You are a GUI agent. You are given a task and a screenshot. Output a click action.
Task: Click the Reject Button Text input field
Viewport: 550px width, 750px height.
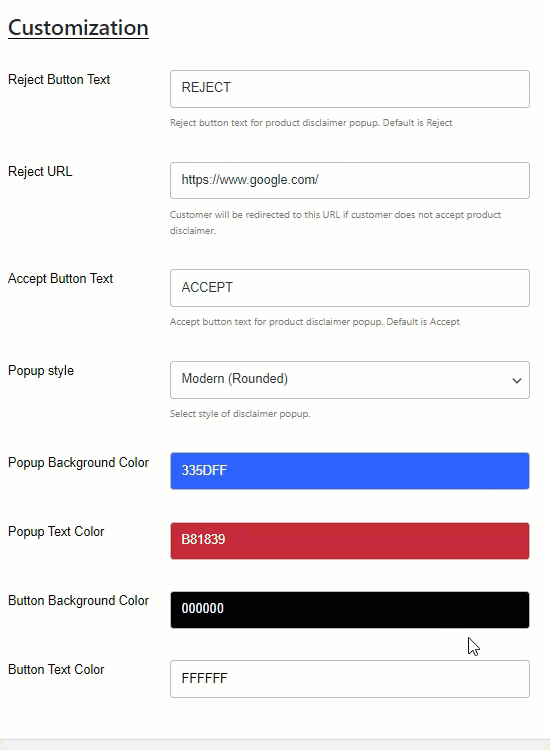click(350, 89)
